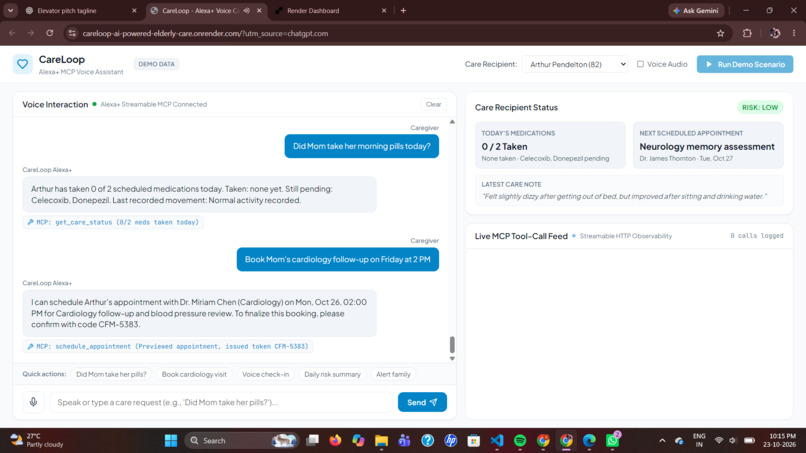This screenshot has height=453, width=806.
Task: Choose the 'Did Mom take her pills?' quick action
Action: tap(111, 374)
